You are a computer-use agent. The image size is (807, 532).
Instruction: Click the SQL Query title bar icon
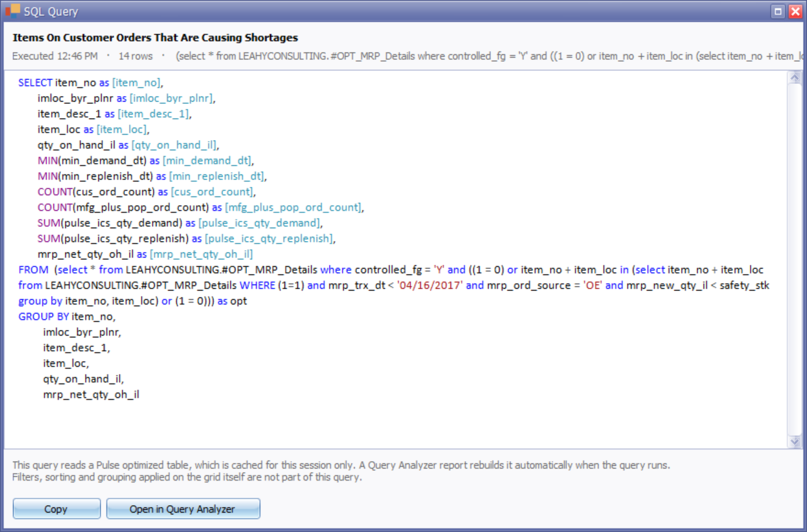coord(12,11)
